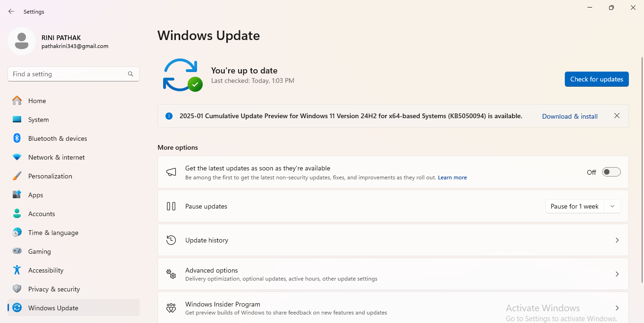This screenshot has width=644, height=323.
Task: Expand the Windows Insider Program chevron
Action: click(617, 308)
